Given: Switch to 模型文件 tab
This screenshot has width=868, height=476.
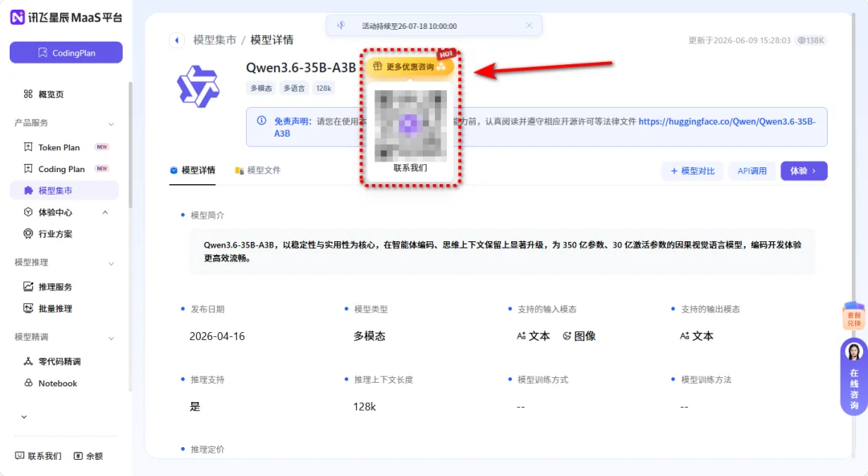Looking at the screenshot, I should coord(258,170).
